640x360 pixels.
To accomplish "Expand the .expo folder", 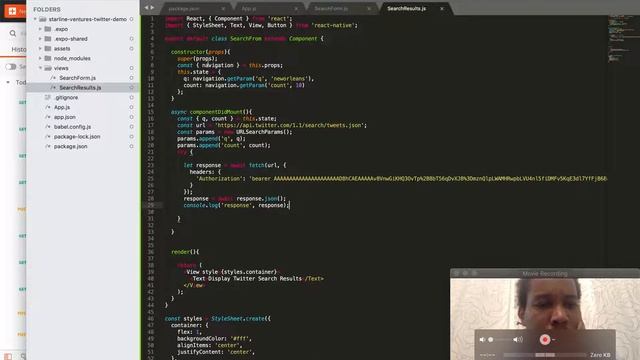I will click(x=40, y=29).
